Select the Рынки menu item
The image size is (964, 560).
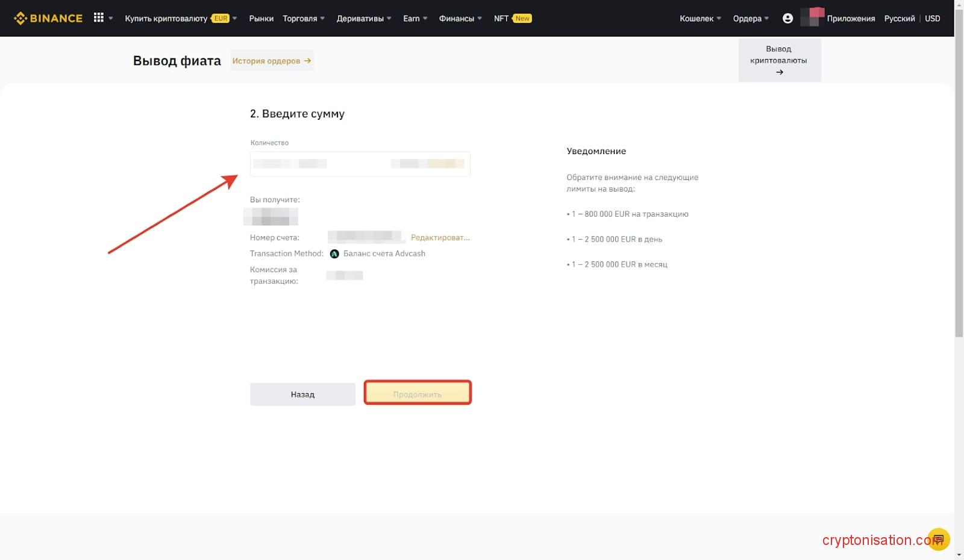(x=261, y=18)
